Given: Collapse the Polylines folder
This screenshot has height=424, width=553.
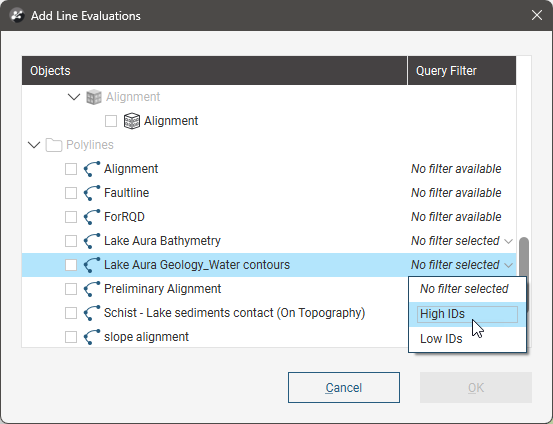Looking at the screenshot, I should point(34,145).
